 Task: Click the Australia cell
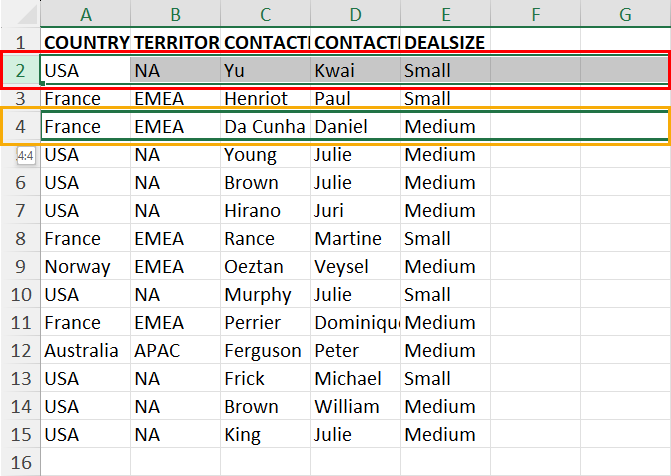86,351
